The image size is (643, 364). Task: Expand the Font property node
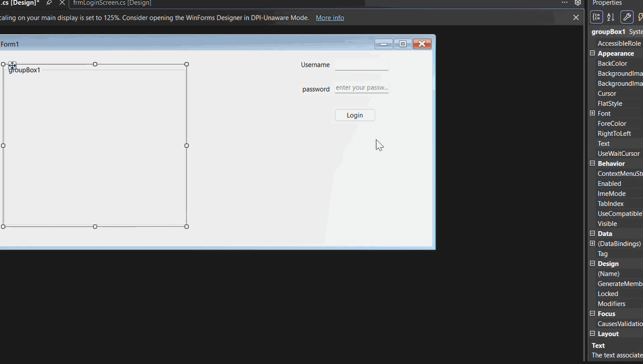tap(592, 113)
